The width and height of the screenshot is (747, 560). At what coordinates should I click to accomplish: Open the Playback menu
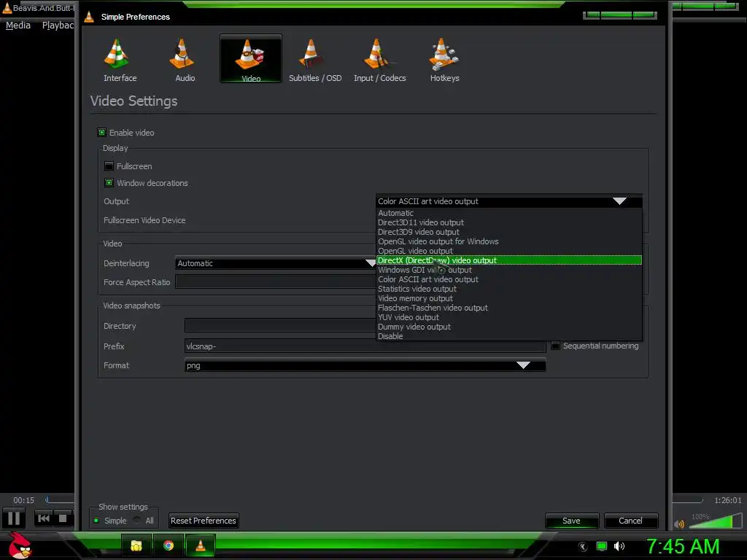[58, 26]
